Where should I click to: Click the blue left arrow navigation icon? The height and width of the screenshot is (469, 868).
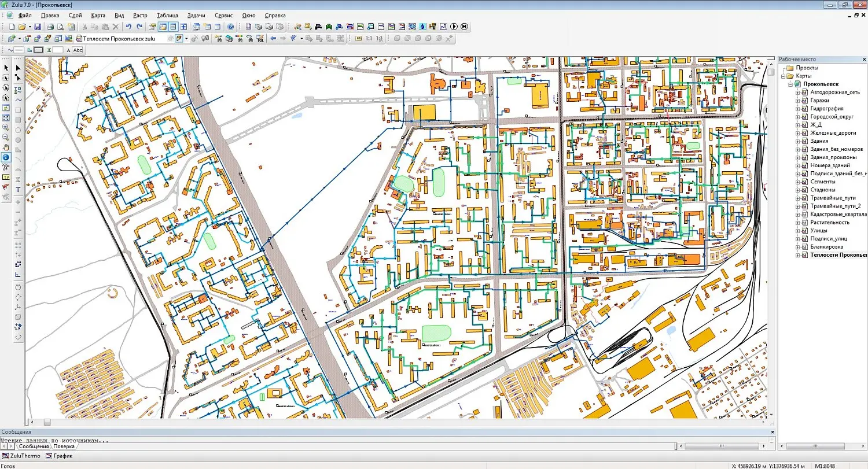pyautogui.click(x=273, y=39)
